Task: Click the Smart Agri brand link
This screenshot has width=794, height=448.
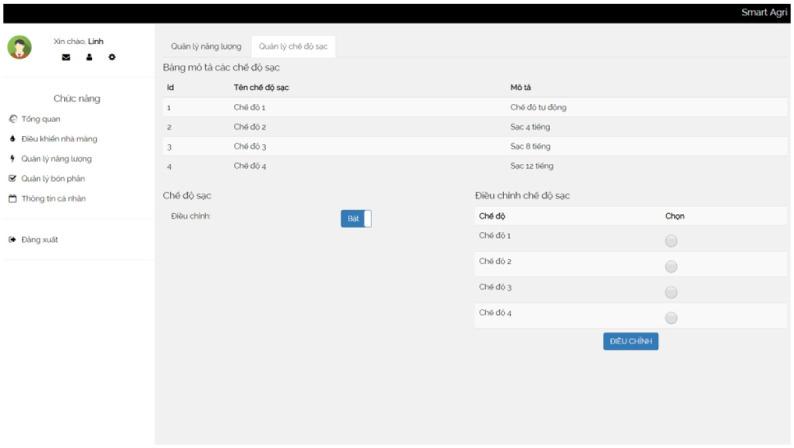Action: tap(764, 12)
